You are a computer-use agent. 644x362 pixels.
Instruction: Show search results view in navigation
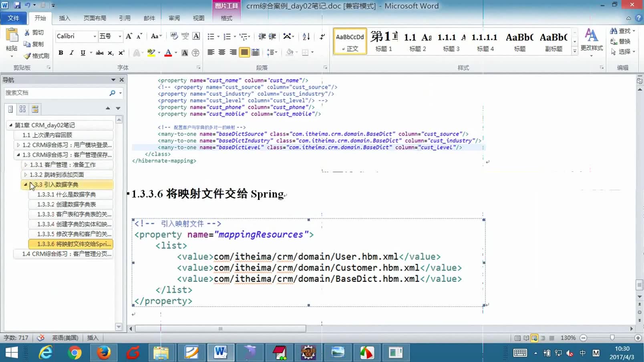pyautogui.click(x=35, y=109)
